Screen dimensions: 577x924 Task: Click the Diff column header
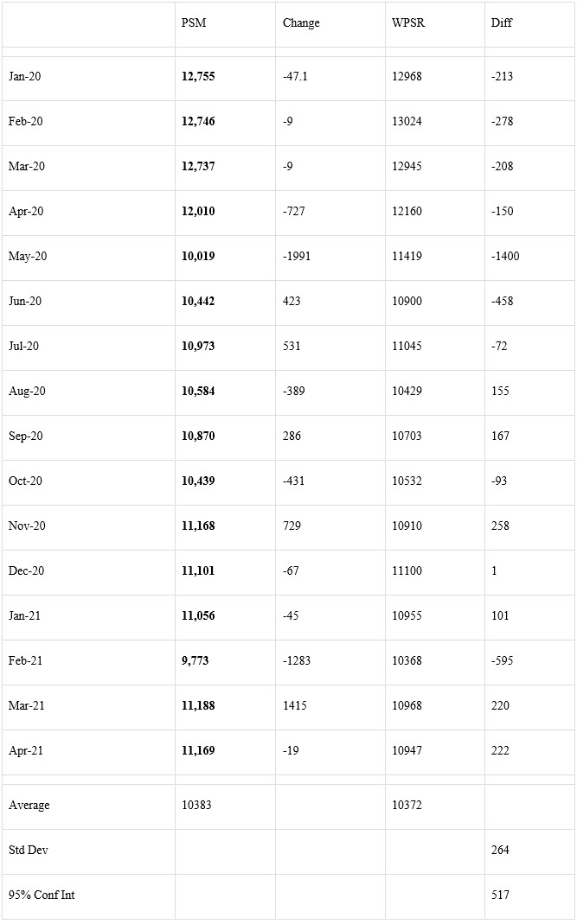[502, 23]
